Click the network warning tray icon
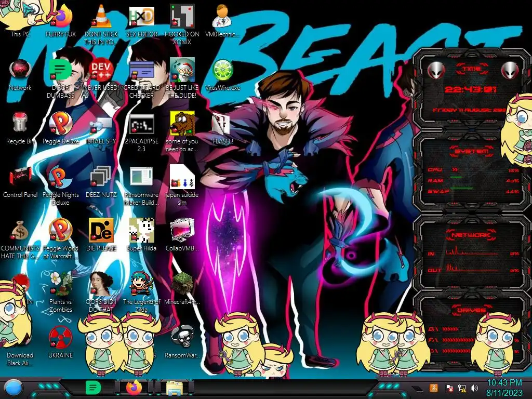The height and width of the screenshot is (399, 532). [462, 388]
